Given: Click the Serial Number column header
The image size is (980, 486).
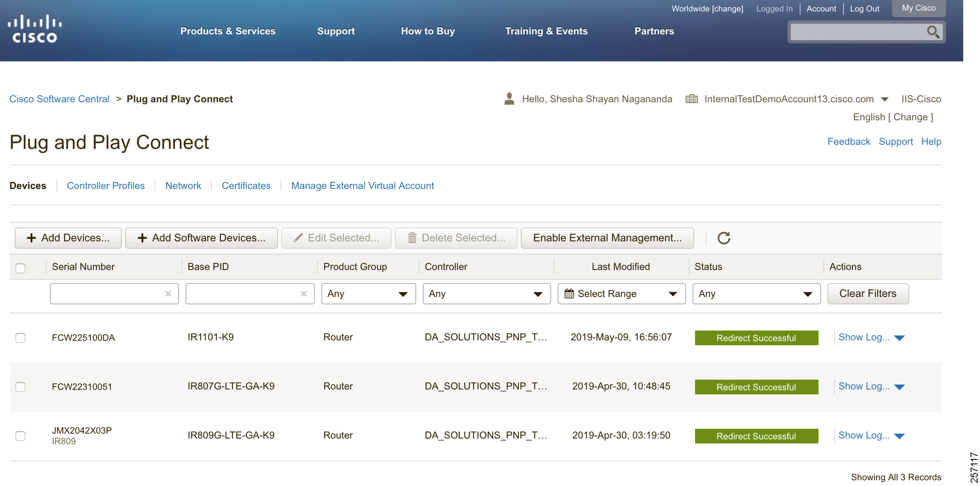Looking at the screenshot, I should click(83, 267).
